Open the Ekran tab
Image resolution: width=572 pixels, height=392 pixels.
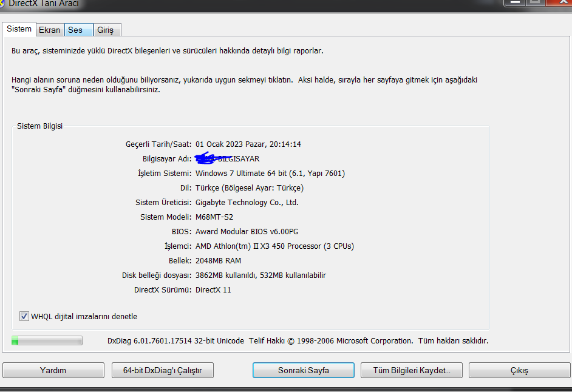(50, 30)
